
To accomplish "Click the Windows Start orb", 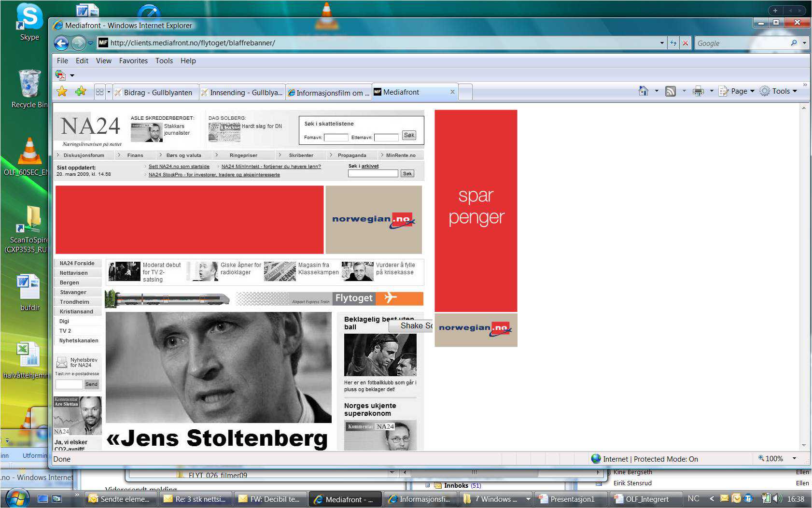I will point(17,498).
